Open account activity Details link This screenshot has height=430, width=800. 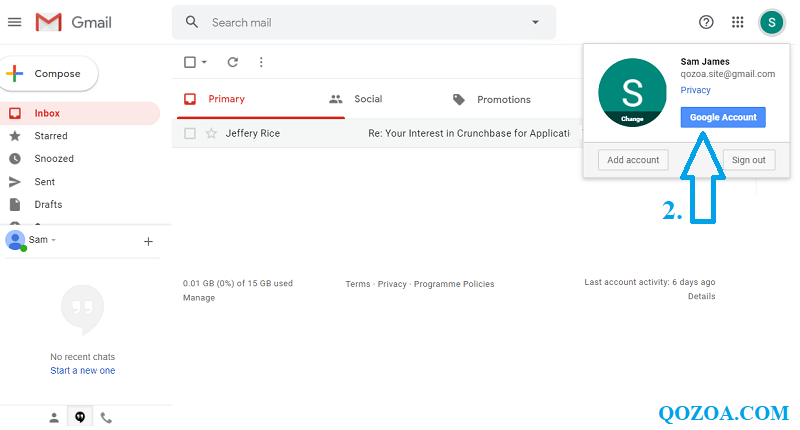(x=702, y=296)
